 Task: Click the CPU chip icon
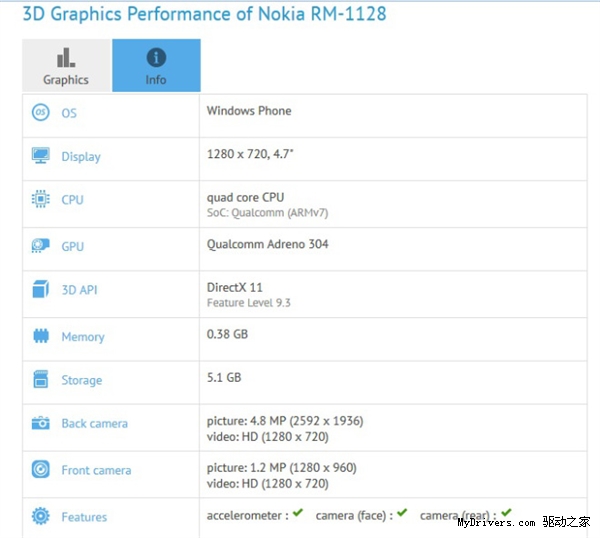click(41, 199)
